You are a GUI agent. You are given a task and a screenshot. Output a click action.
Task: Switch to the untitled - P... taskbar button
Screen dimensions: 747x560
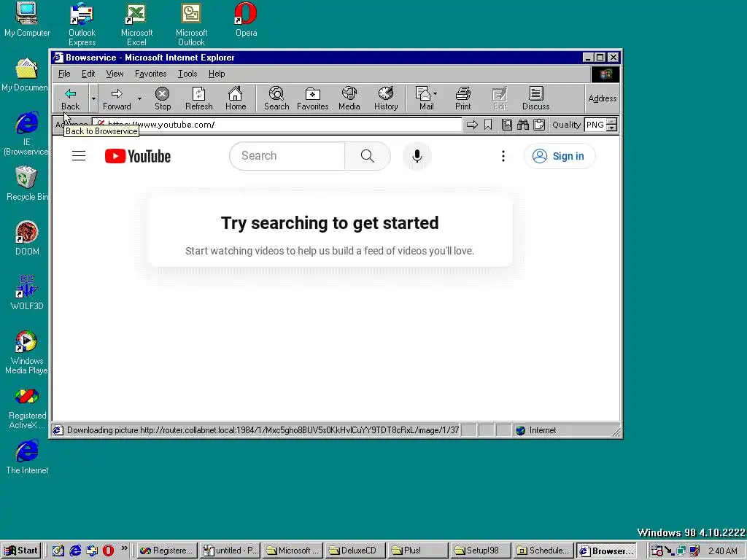point(231,551)
